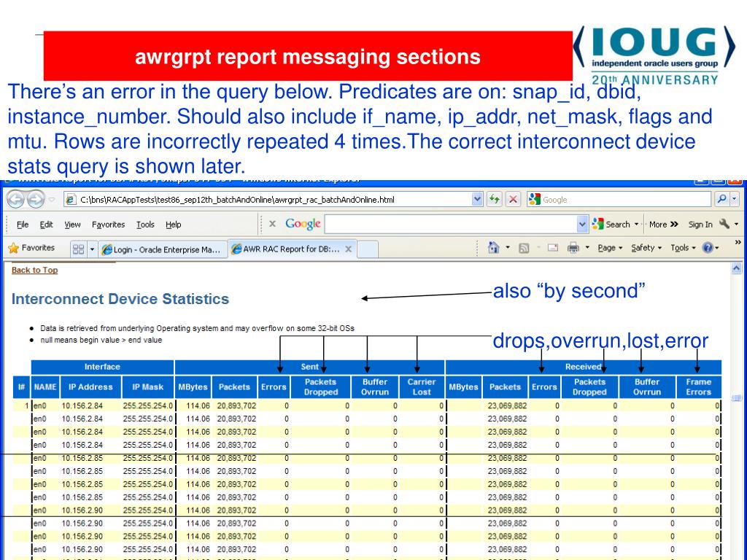The height and width of the screenshot is (560, 747).
Task: Click the Google logo on the toolbar
Action: click(x=303, y=224)
